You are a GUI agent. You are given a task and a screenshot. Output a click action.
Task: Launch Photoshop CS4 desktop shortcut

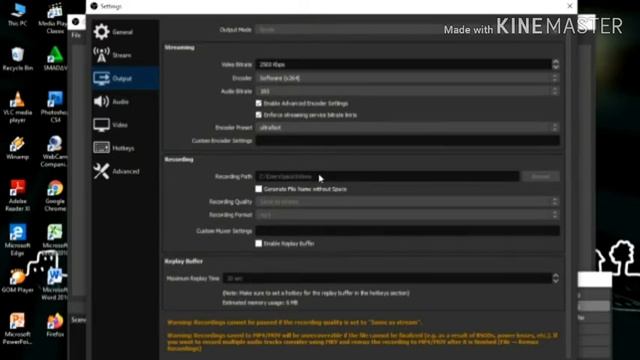[x=55, y=107]
